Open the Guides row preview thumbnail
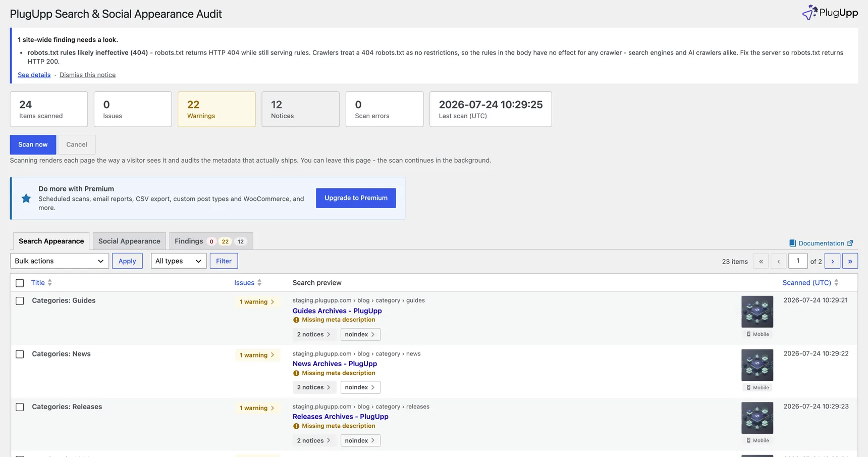Image resolution: width=868 pixels, height=457 pixels. point(757,312)
